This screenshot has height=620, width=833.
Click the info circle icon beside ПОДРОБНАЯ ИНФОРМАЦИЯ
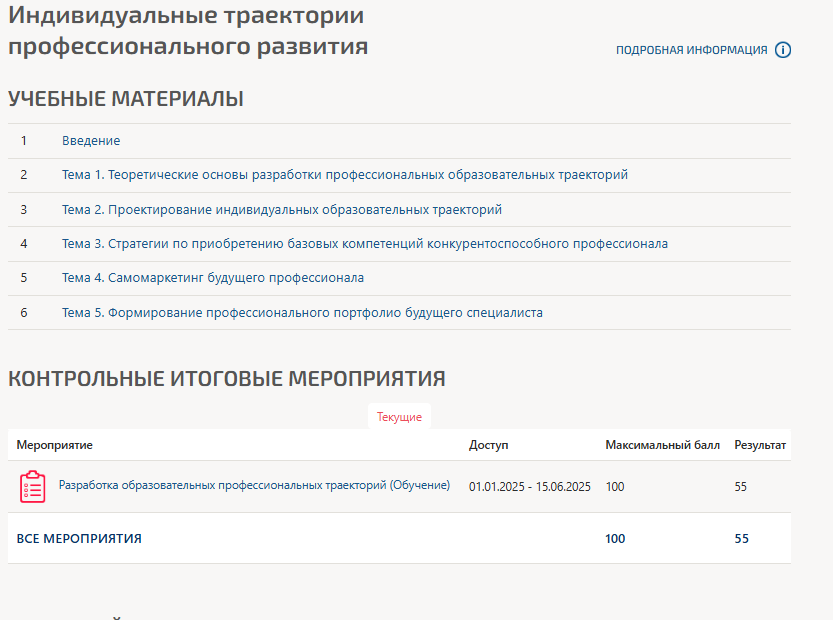pyautogui.click(x=783, y=50)
